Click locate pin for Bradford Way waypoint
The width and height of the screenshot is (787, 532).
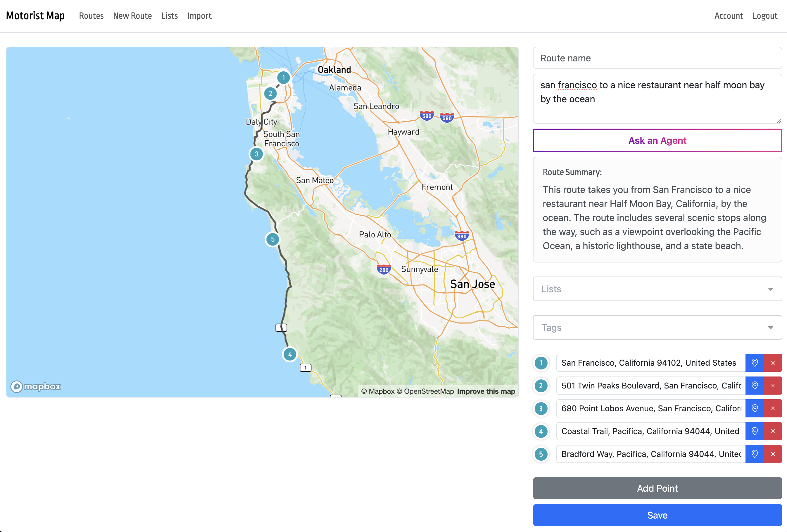coord(754,454)
